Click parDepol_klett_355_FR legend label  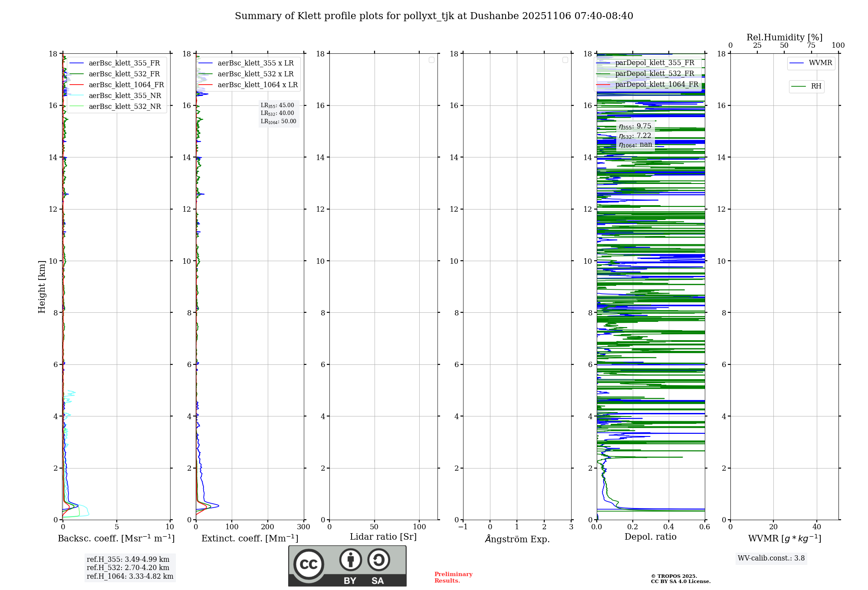click(x=654, y=63)
